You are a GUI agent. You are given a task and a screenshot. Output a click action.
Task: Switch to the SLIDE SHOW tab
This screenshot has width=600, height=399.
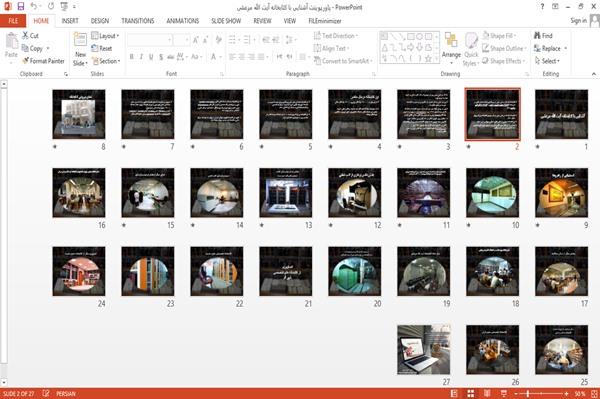coord(226,21)
